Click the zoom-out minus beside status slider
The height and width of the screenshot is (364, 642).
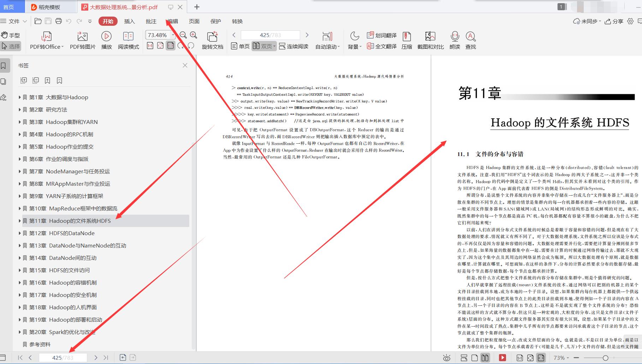(x=576, y=358)
